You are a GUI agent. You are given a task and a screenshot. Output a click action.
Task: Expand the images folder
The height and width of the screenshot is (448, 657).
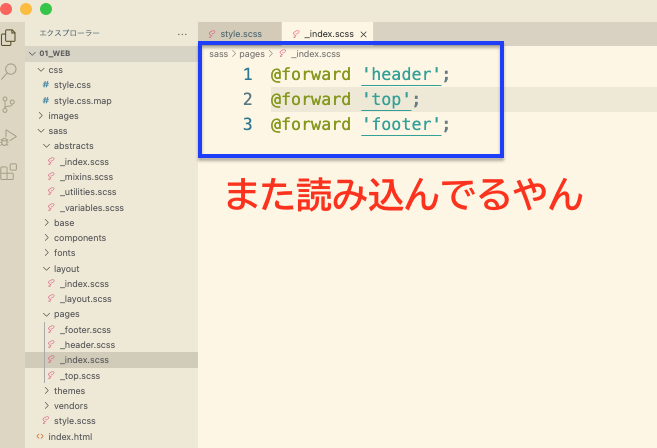62,115
